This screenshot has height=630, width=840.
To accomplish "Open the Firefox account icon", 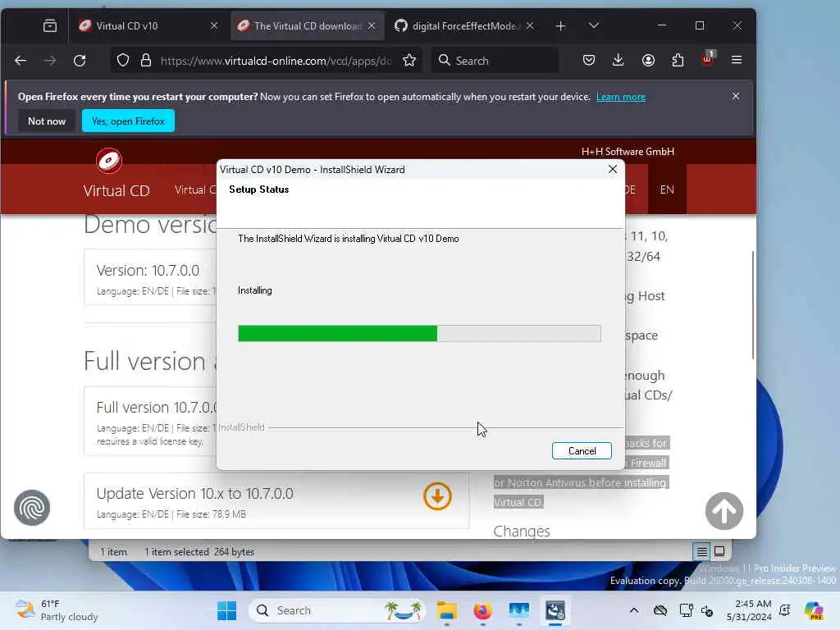I will coord(648,61).
